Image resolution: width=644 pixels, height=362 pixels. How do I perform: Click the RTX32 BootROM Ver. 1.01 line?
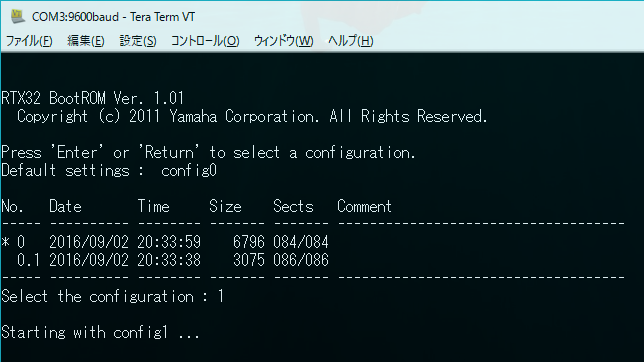93,98
